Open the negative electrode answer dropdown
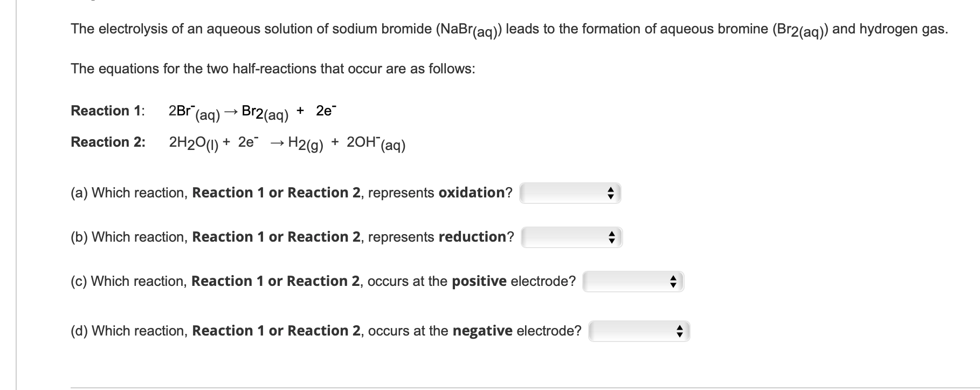This screenshot has height=390, width=980. (639, 331)
